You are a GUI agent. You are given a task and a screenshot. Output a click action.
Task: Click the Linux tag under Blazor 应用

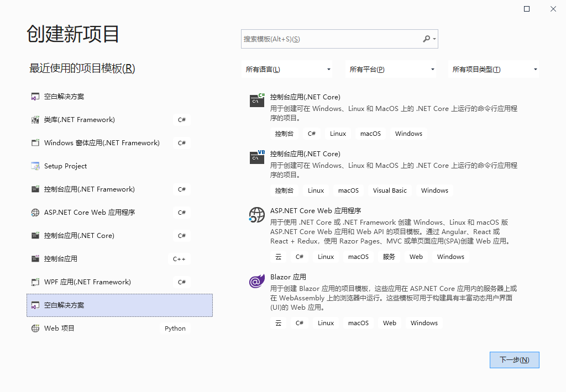point(326,322)
